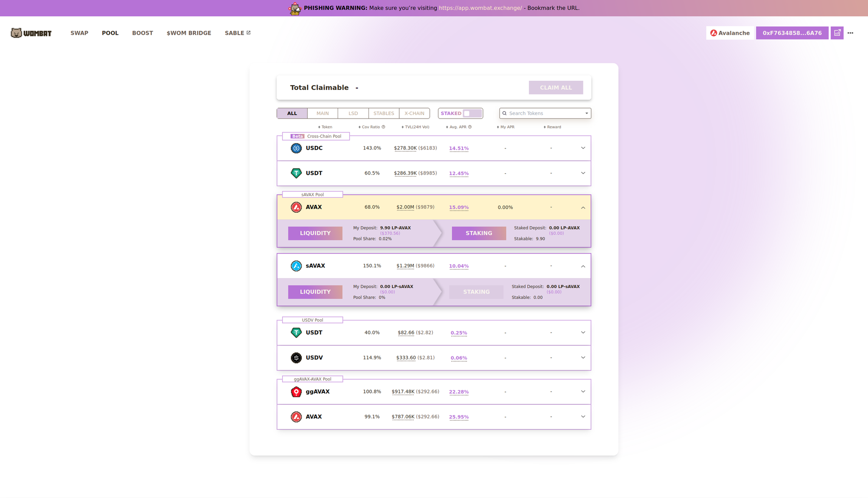Expand the sAVAX token details row
868x498 pixels.
tap(583, 265)
